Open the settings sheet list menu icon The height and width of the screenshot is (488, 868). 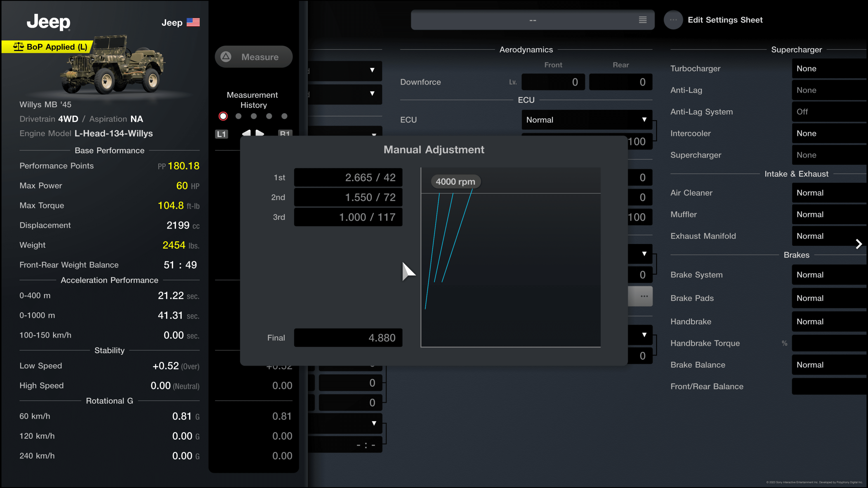click(643, 20)
